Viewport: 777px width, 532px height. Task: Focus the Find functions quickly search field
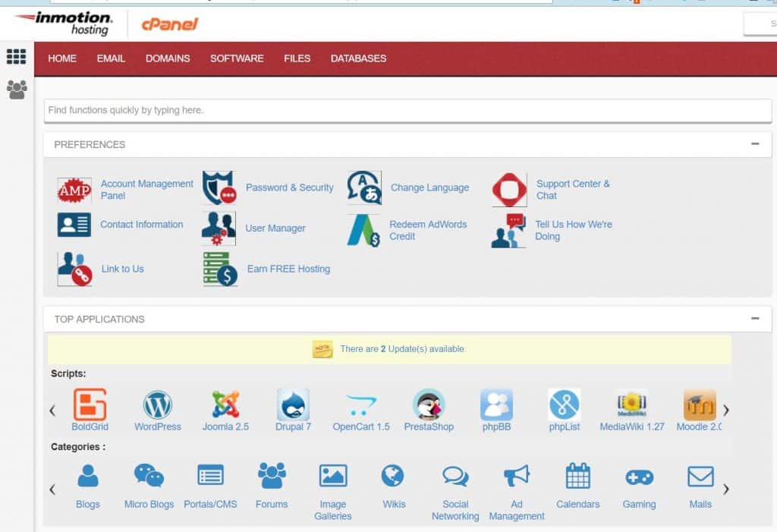tap(407, 110)
